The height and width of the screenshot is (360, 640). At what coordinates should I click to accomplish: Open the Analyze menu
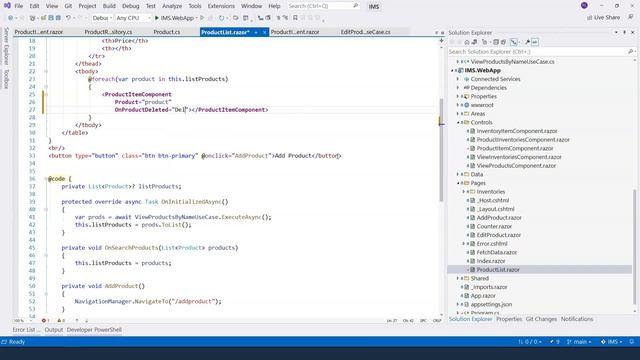[172, 6]
